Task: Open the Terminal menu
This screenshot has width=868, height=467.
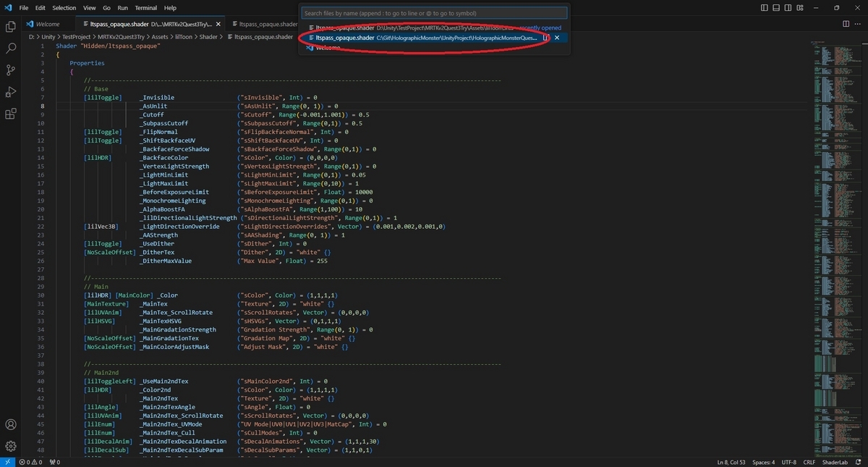Action: 145,7
